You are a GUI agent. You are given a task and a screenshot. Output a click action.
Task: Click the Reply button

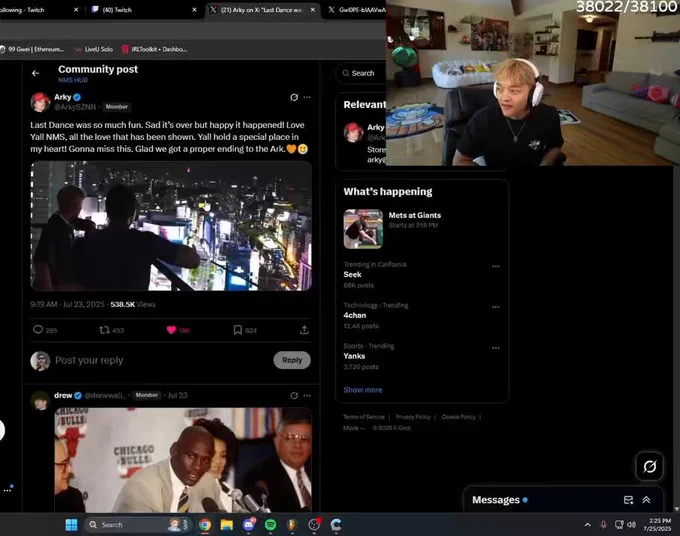tap(292, 360)
